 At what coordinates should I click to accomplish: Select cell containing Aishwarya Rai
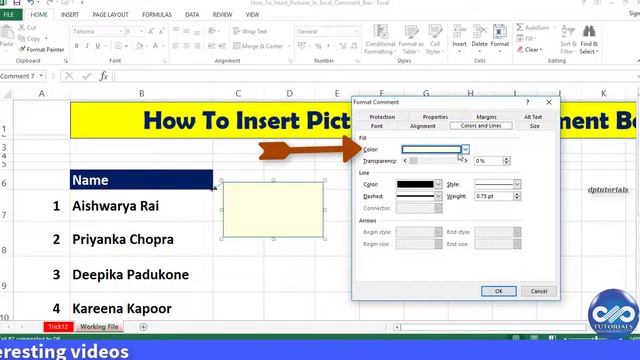tap(141, 206)
